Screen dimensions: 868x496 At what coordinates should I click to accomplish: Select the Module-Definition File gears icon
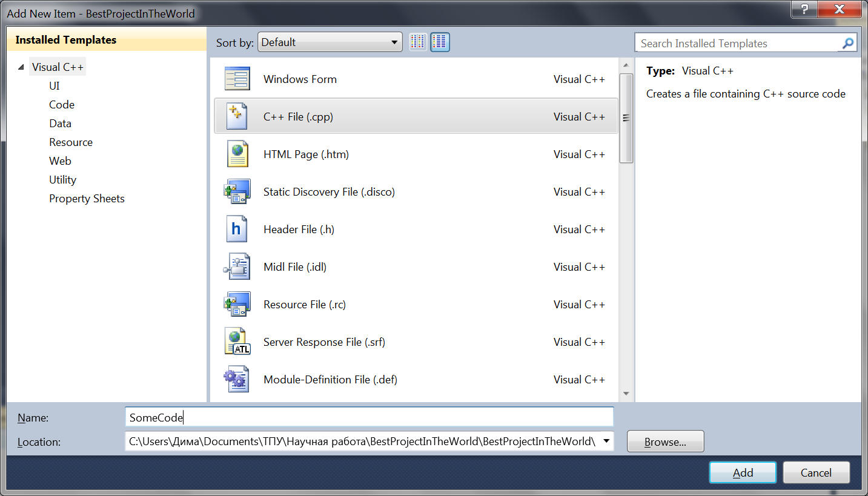[x=237, y=380]
